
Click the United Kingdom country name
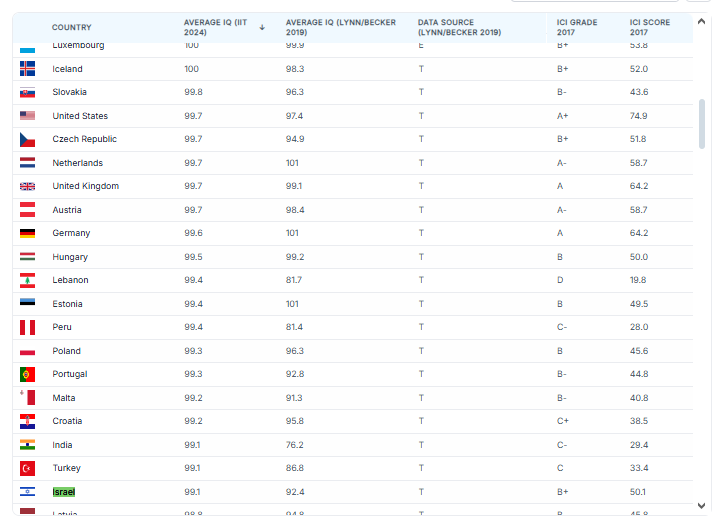[85, 186]
